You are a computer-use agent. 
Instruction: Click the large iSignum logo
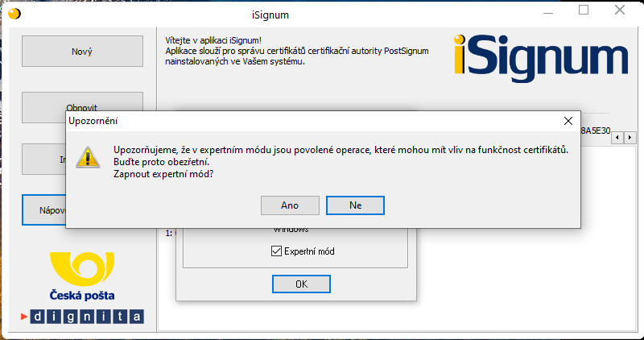(541, 58)
